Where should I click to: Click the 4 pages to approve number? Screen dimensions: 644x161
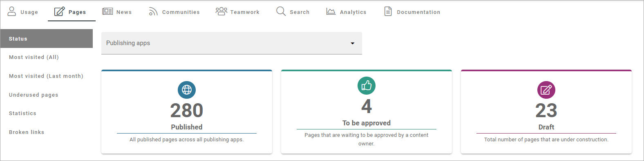(x=367, y=107)
